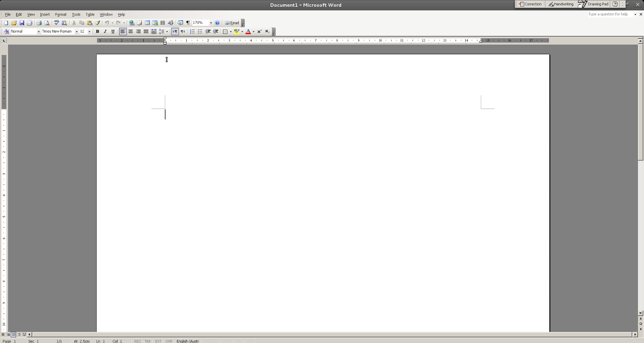This screenshot has width=644, height=343.
Task: Click the Copy icon
Action: pos(82,23)
